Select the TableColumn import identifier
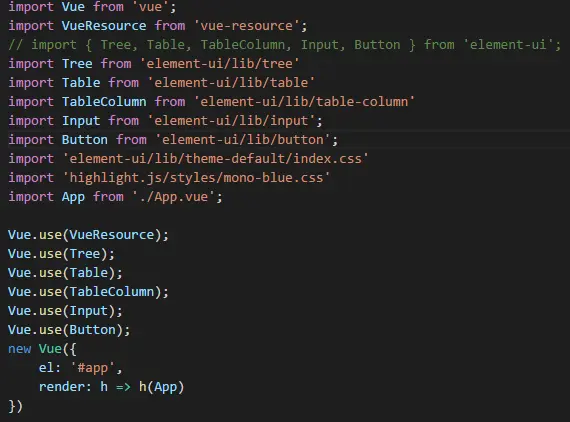The image size is (570, 422). [104, 101]
